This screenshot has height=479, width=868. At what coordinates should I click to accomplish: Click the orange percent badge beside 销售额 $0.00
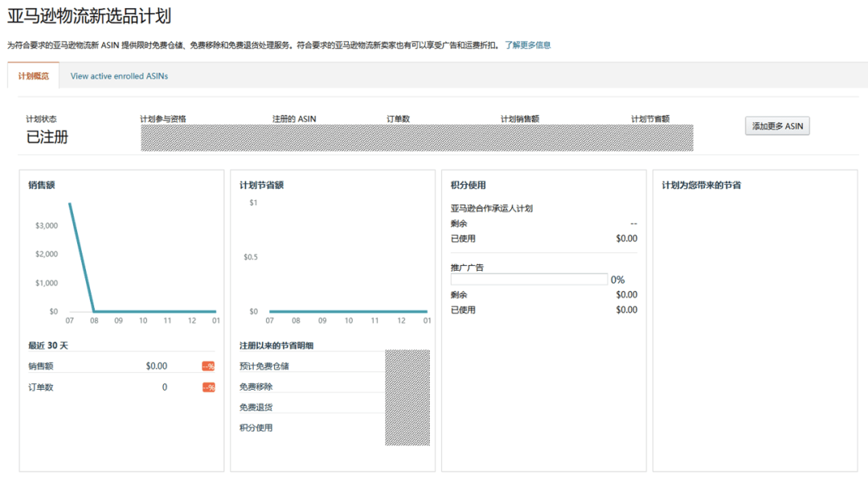[x=208, y=366]
